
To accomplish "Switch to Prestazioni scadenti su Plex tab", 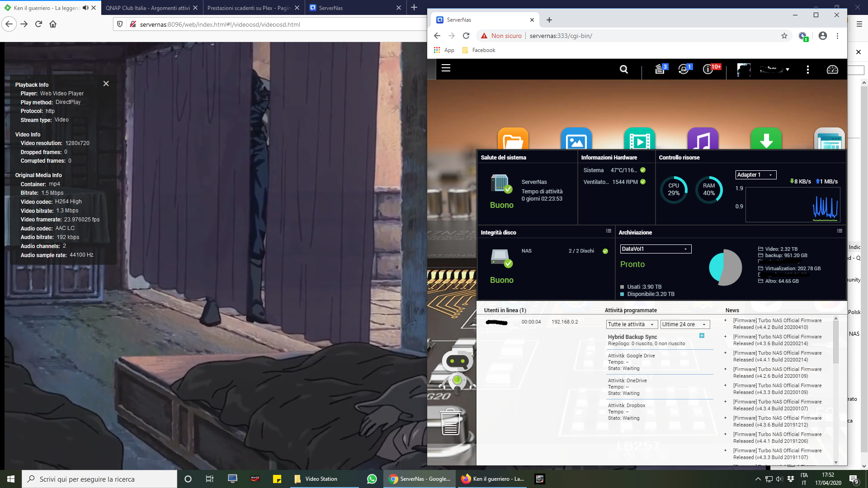I will point(249,8).
